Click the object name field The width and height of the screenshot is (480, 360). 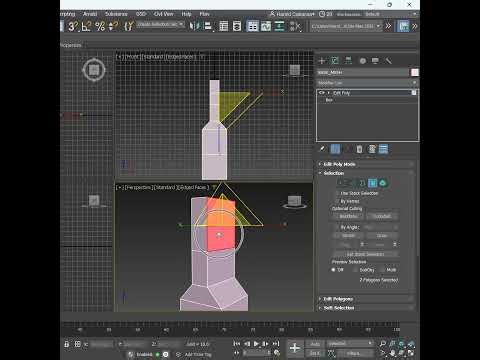point(363,72)
